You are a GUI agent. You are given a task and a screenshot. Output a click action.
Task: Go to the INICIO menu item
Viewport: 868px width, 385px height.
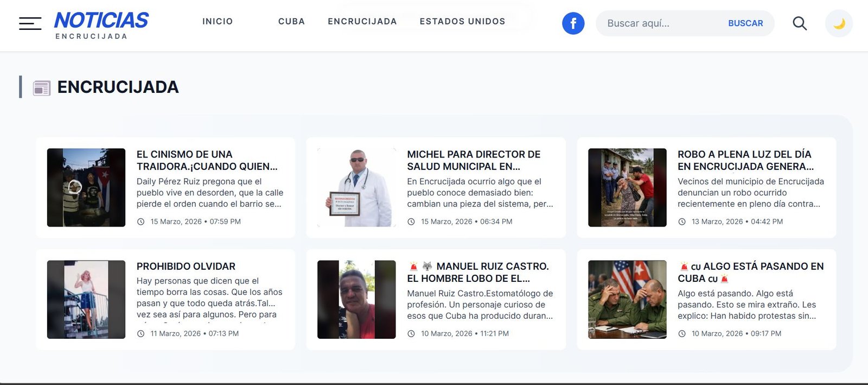point(218,22)
